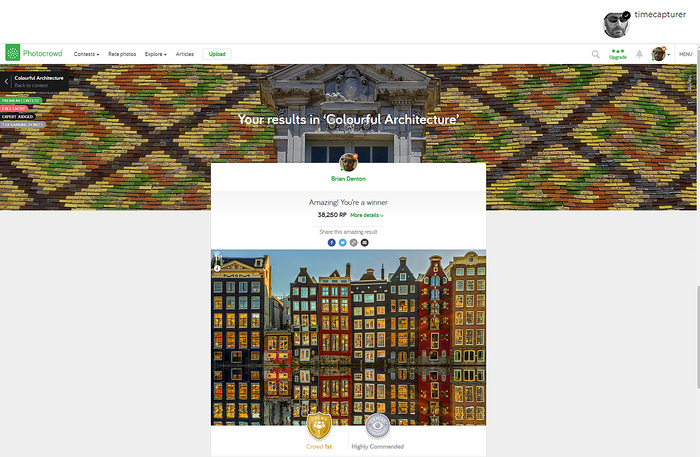The width and height of the screenshot is (700, 457).
Task: Open the search magnifier icon
Action: click(596, 54)
